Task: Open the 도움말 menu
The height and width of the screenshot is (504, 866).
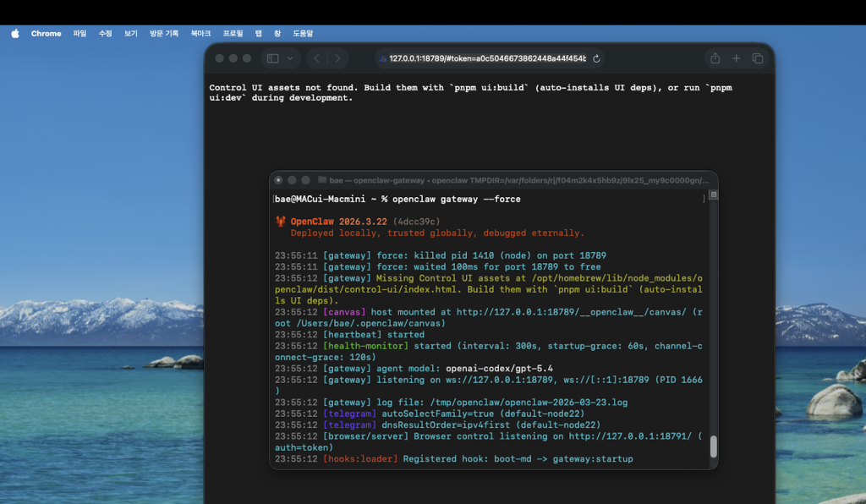Action: tap(303, 34)
